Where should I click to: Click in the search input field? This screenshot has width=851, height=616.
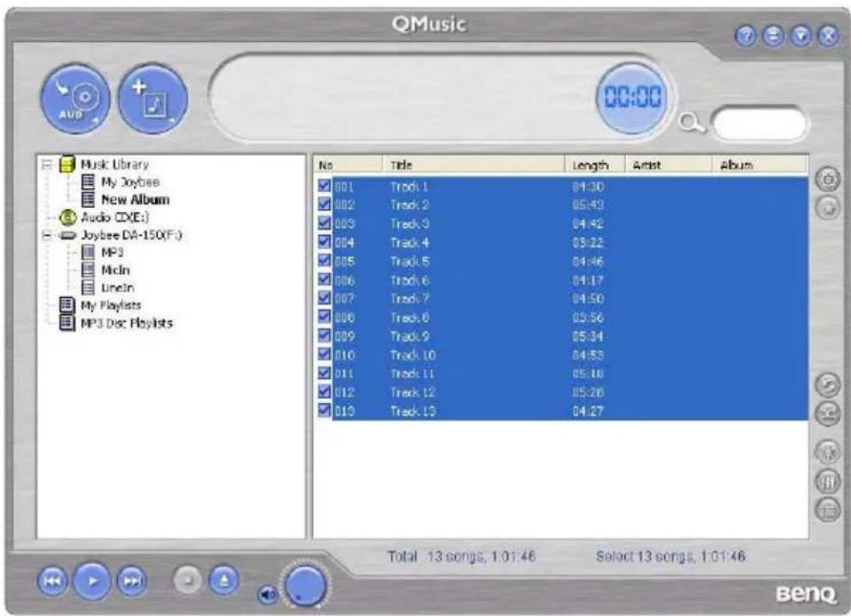758,123
